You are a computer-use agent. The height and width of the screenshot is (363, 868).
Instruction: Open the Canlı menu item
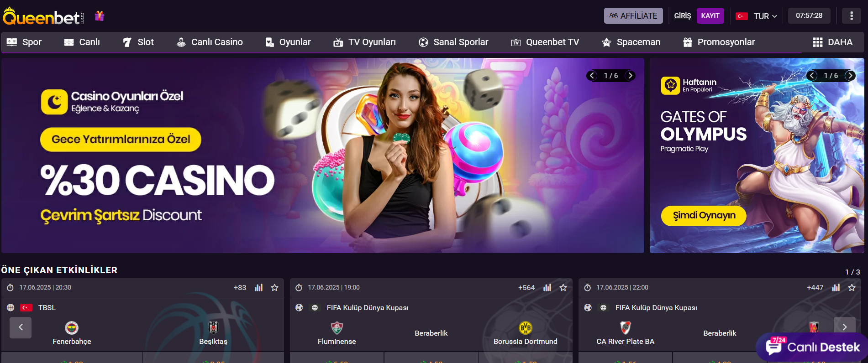(x=82, y=42)
